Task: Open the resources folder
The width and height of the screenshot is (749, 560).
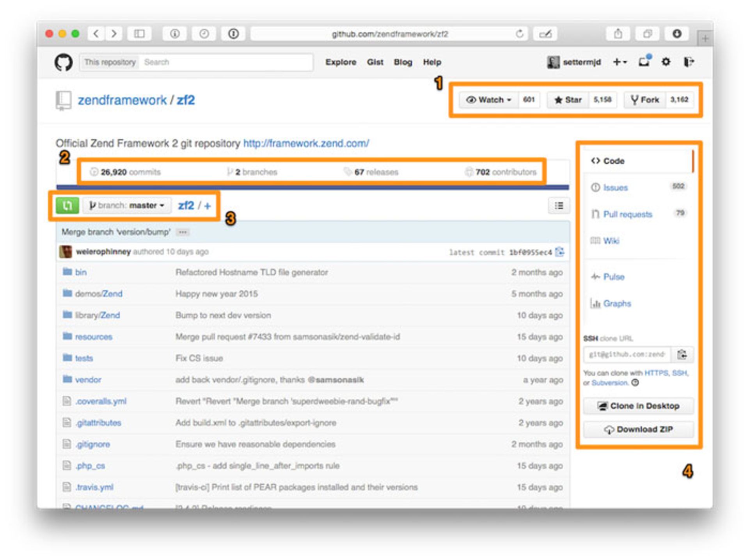Action: click(x=94, y=337)
